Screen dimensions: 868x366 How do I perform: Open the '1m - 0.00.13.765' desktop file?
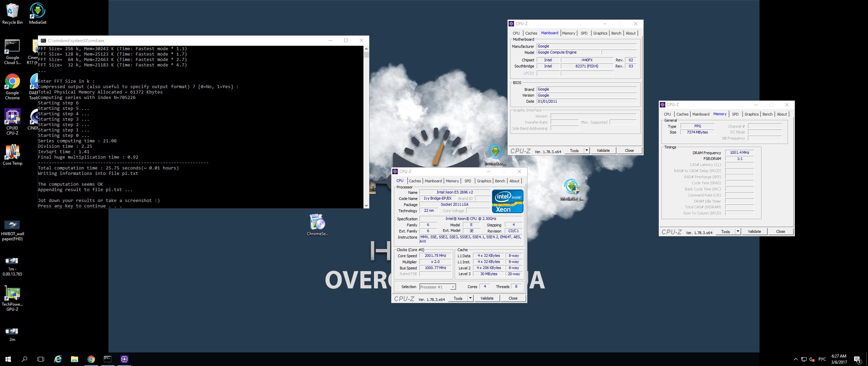(13, 266)
